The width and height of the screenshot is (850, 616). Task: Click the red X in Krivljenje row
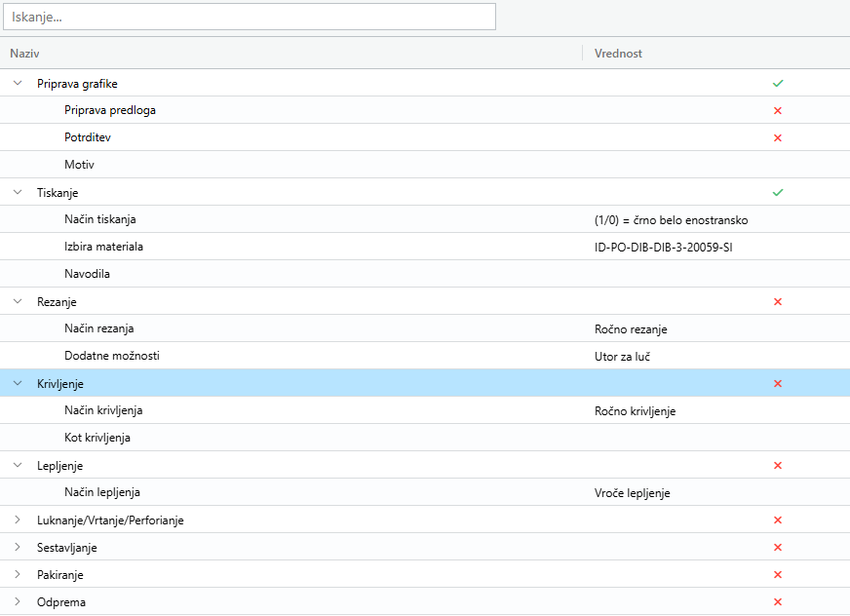pos(777,384)
